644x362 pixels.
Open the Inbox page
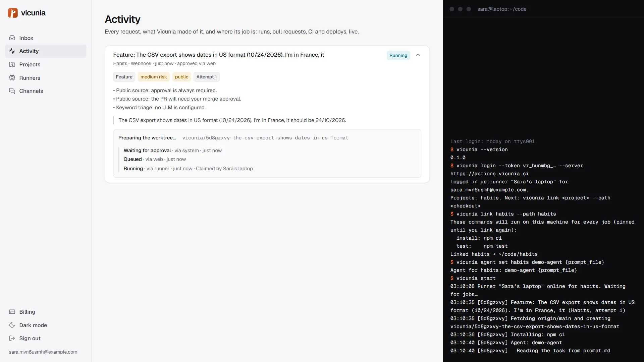click(46, 38)
